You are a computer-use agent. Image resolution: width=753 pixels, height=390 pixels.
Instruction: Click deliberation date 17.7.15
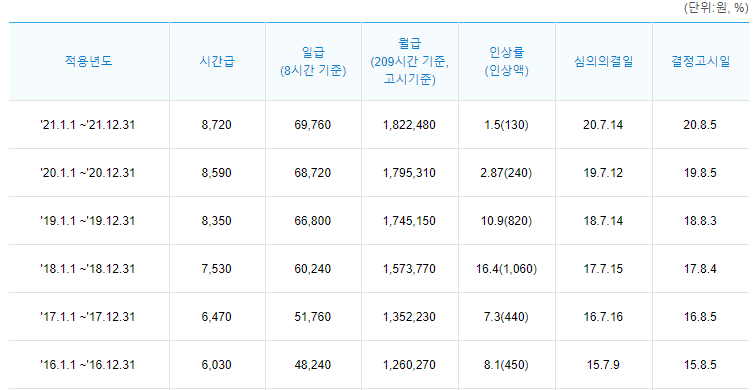pos(604,269)
